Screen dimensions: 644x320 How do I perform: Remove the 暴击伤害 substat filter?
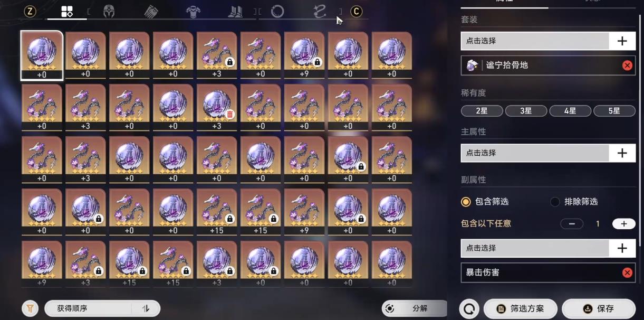pyautogui.click(x=627, y=272)
